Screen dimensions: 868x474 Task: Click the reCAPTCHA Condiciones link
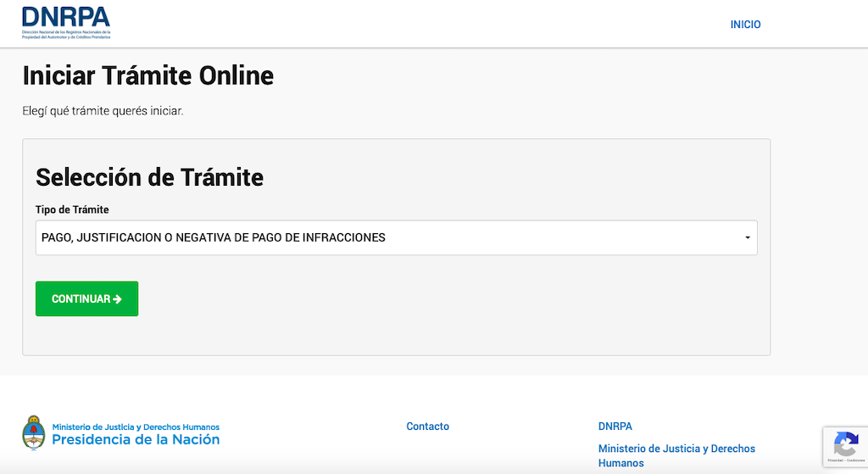pyautogui.click(x=854, y=460)
